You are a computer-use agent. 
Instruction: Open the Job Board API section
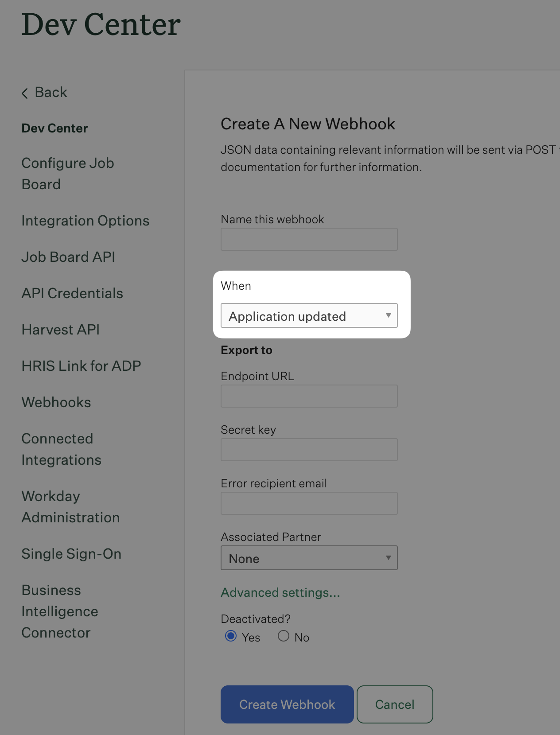[x=68, y=257]
